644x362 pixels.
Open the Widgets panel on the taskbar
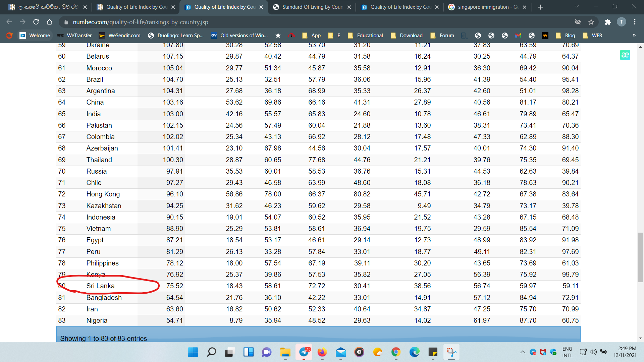click(248, 352)
